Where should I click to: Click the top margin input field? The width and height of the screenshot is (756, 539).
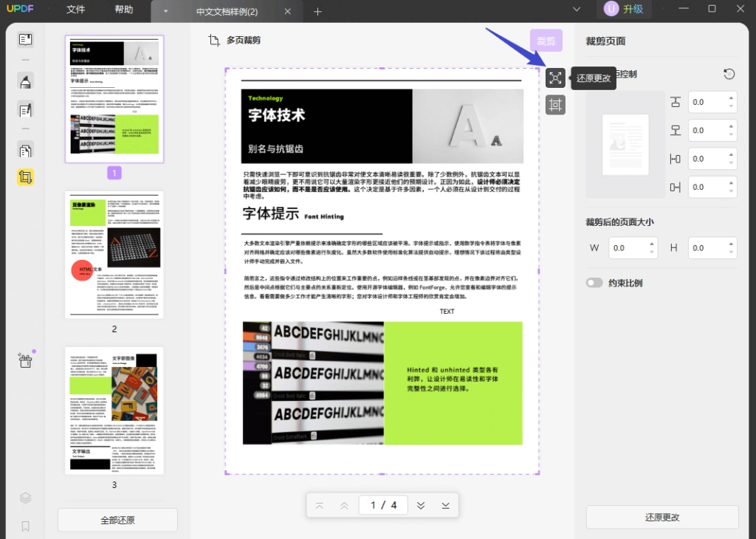click(x=712, y=102)
